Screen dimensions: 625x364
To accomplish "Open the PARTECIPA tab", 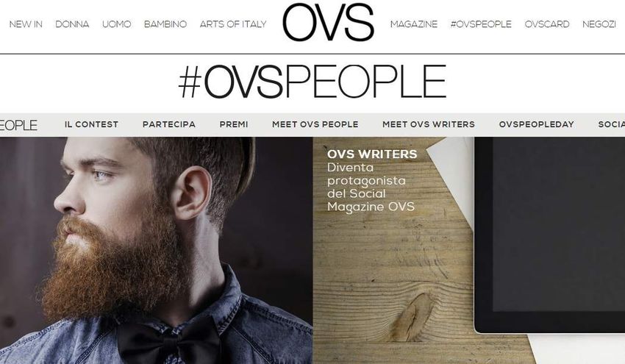I will coord(169,124).
